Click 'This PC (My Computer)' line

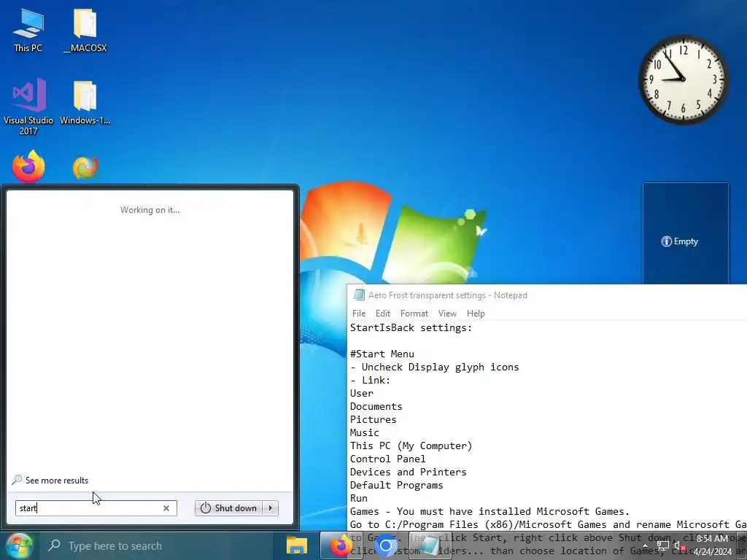411,446
